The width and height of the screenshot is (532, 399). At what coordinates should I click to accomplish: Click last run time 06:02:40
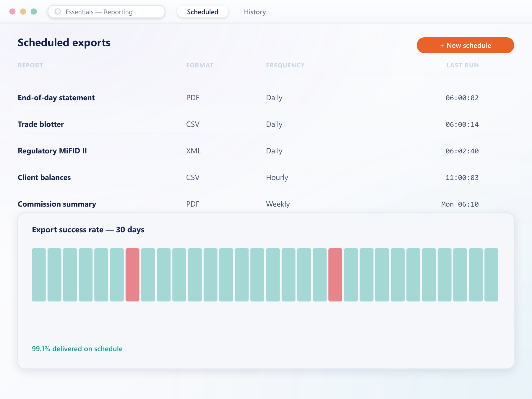pos(462,151)
